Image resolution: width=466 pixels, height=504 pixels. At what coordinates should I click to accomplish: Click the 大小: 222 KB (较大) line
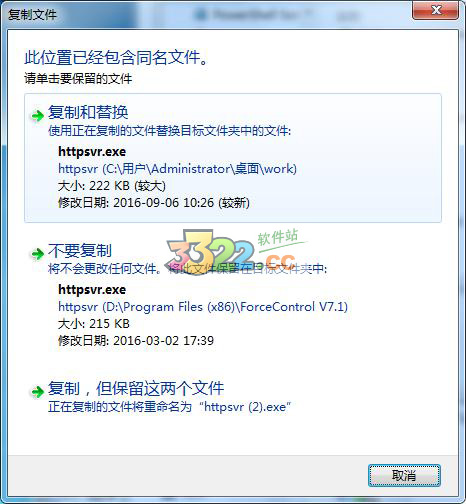(112, 186)
